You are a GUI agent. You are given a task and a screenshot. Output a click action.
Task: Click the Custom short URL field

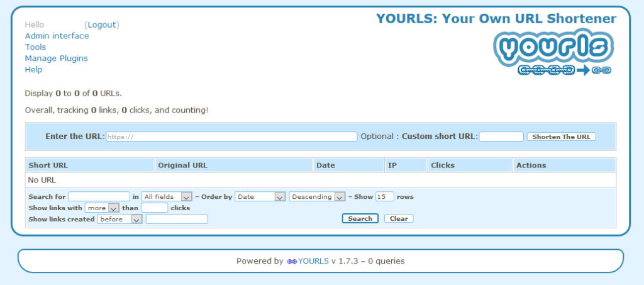[x=501, y=137]
